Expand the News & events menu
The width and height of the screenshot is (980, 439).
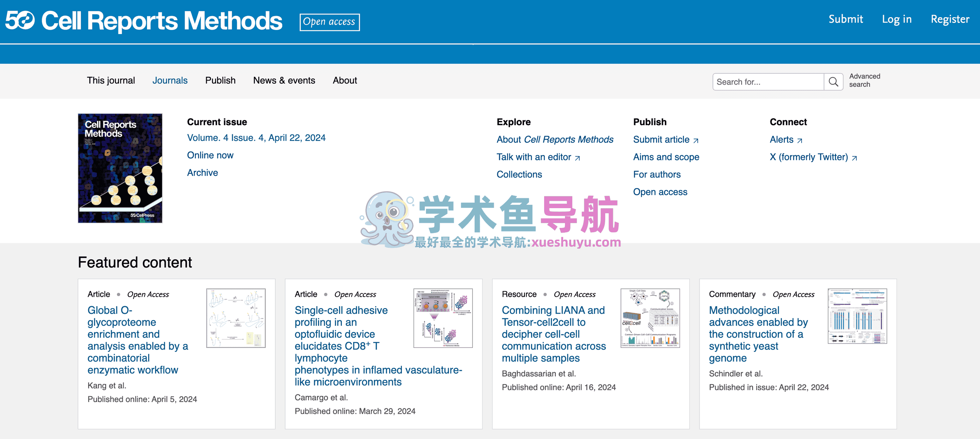(x=284, y=80)
